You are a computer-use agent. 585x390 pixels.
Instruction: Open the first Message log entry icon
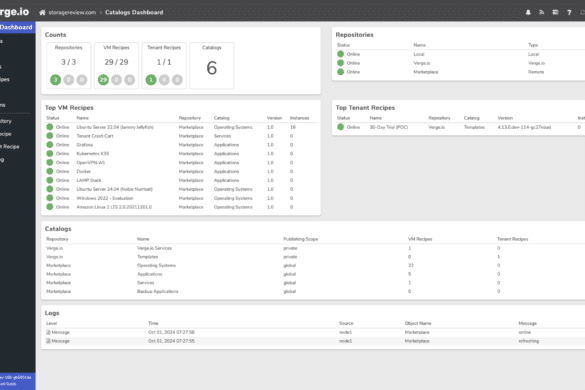pyautogui.click(x=48, y=332)
